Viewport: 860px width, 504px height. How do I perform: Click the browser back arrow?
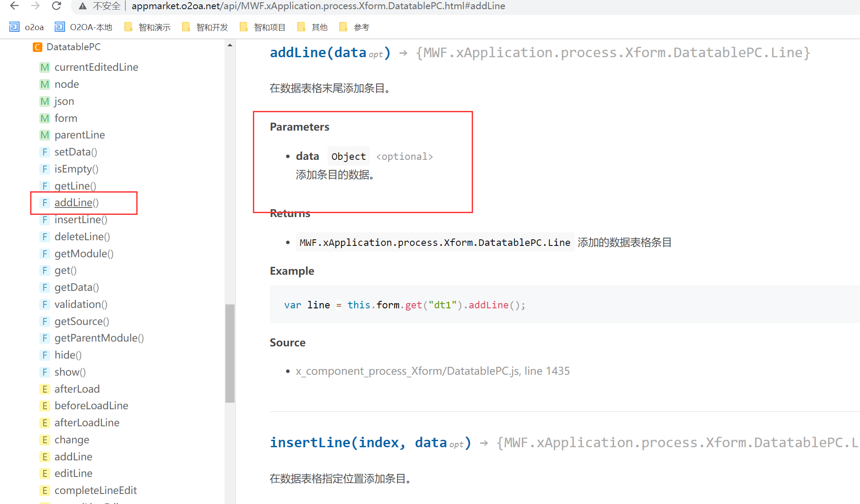[14, 6]
